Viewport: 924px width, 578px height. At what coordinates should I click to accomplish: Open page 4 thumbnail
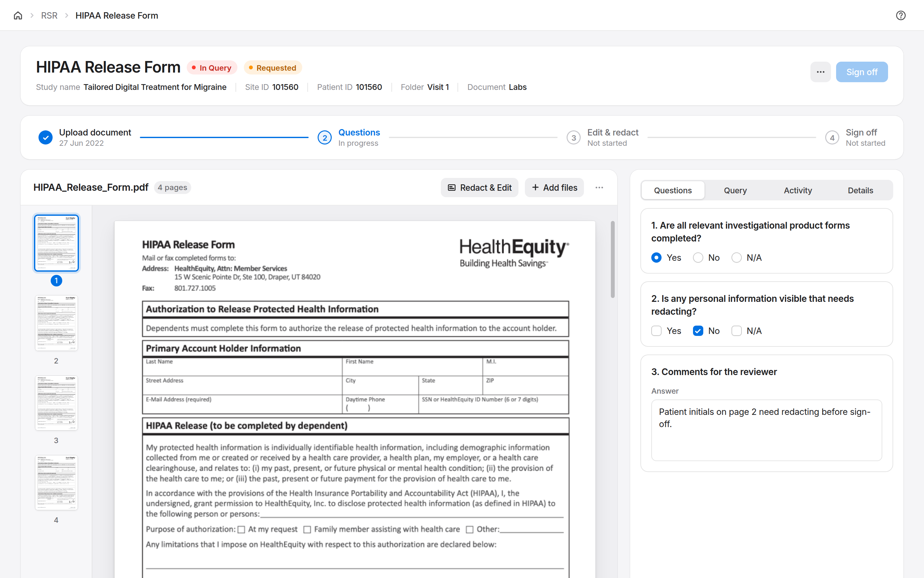(x=56, y=482)
